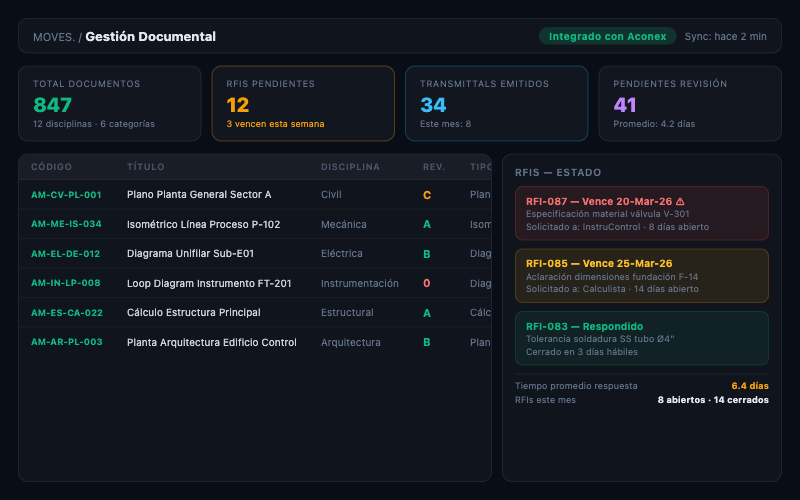Click revision 0 of Loop Diagram row

click(x=427, y=284)
